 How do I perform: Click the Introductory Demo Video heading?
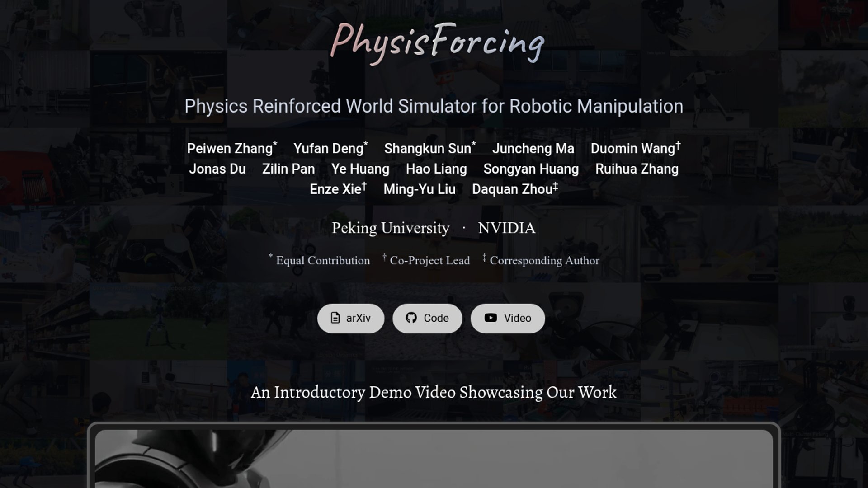[434, 392]
